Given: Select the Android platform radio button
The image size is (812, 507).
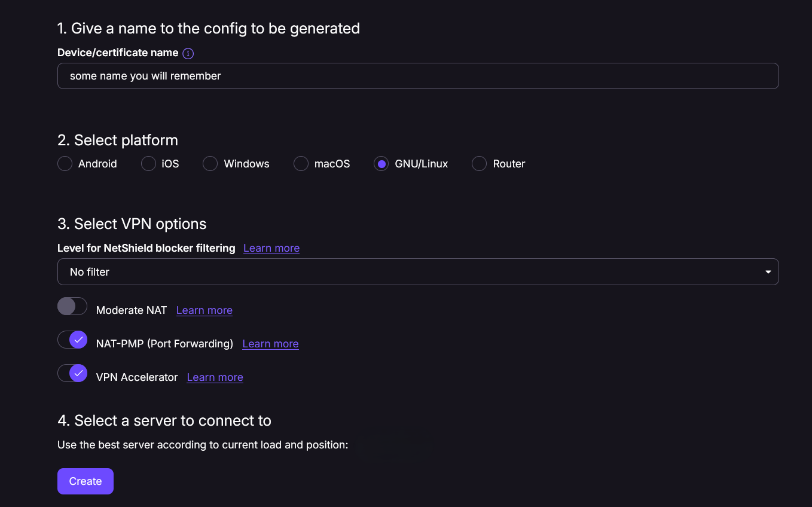Looking at the screenshot, I should point(65,164).
